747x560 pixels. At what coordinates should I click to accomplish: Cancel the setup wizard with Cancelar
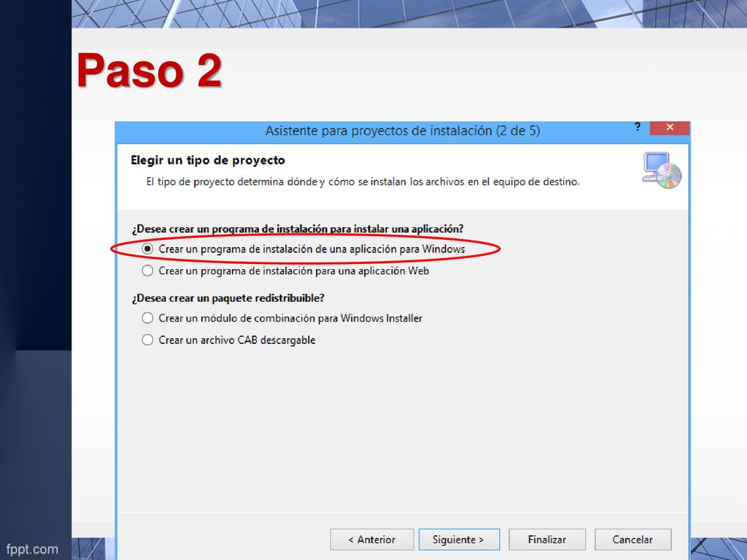[x=632, y=540]
